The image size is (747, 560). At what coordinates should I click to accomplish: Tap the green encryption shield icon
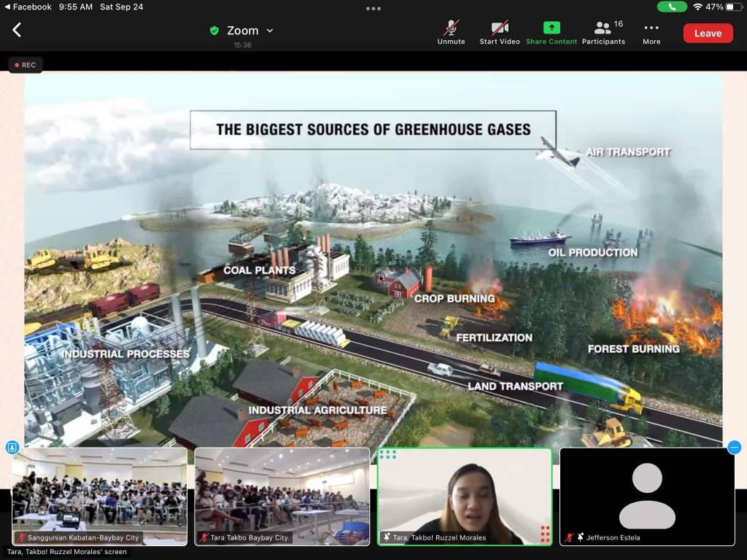pos(214,31)
